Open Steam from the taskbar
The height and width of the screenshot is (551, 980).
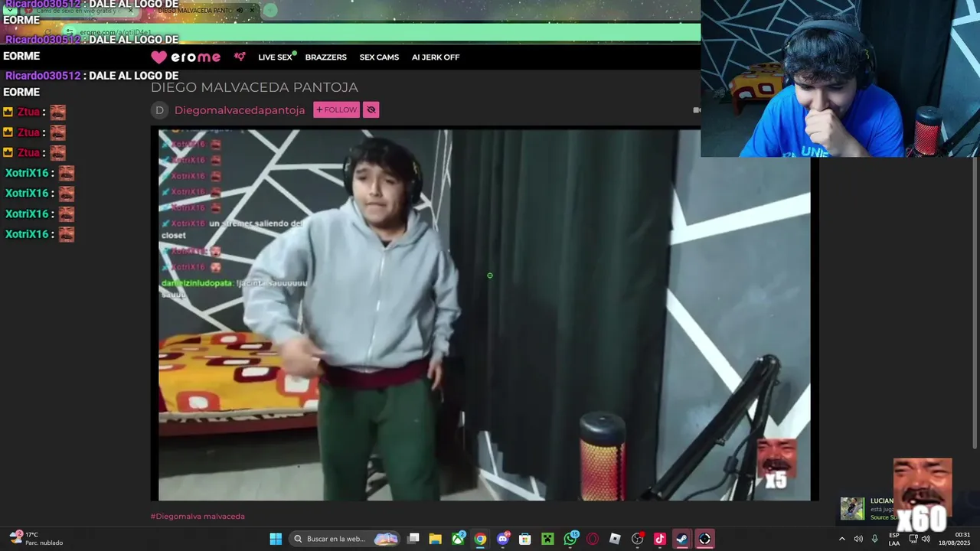point(681,539)
